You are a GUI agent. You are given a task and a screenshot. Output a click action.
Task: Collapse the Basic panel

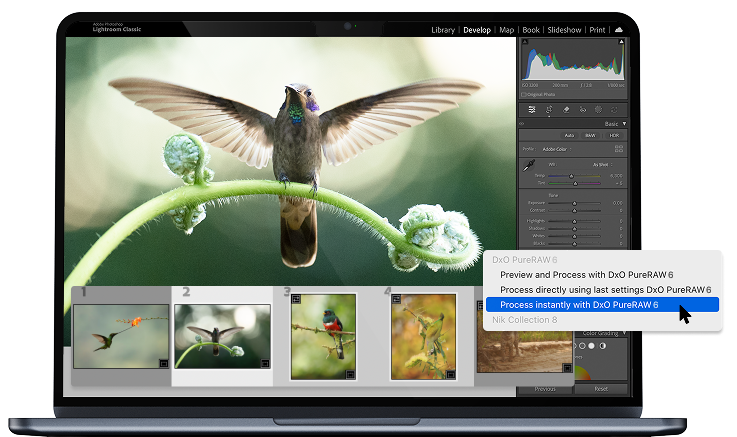click(x=625, y=123)
